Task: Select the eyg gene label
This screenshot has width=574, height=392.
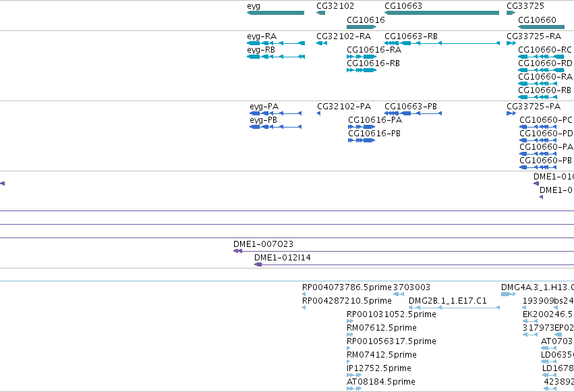Action: pos(254,6)
